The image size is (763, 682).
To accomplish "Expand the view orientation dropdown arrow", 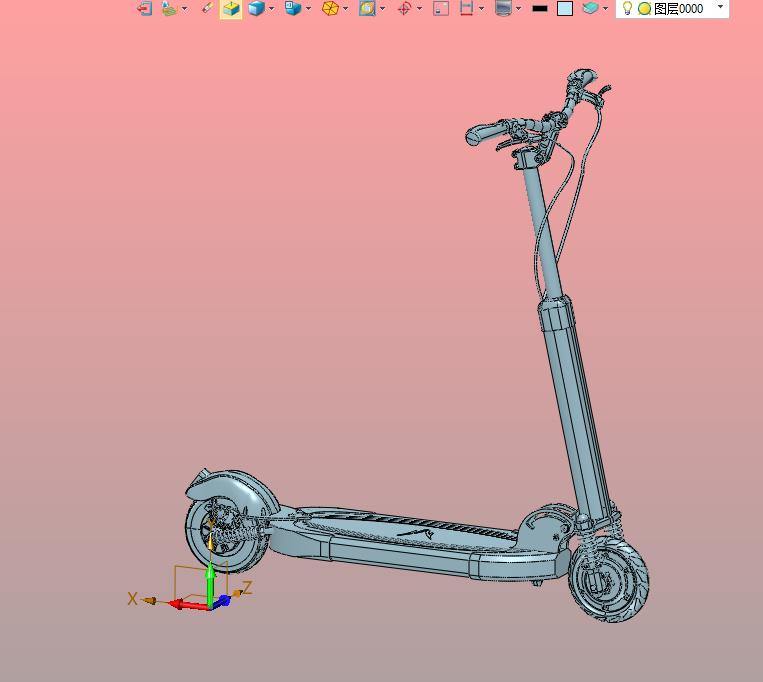I will [309, 8].
